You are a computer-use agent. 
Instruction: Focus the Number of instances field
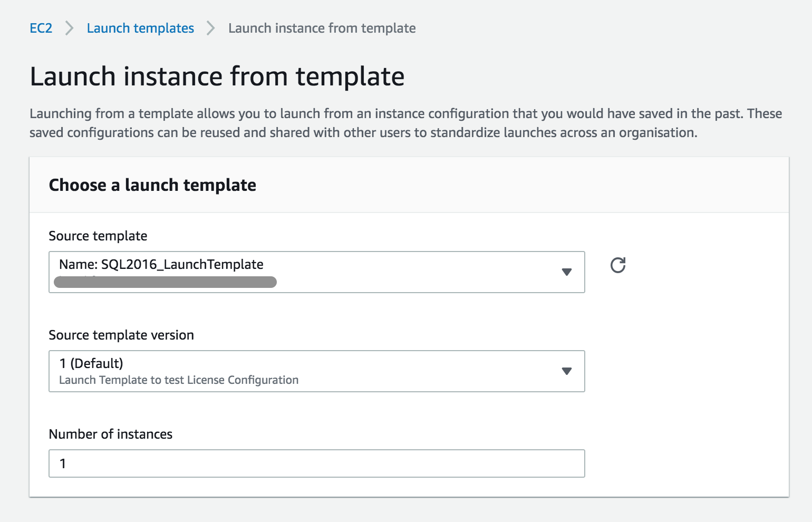click(316, 463)
